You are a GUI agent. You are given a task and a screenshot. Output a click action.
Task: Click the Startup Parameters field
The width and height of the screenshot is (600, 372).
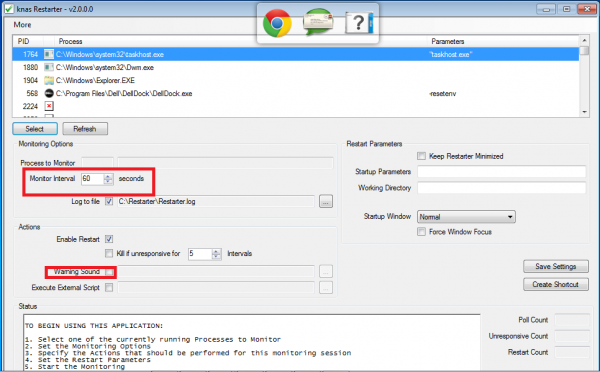click(502, 171)
